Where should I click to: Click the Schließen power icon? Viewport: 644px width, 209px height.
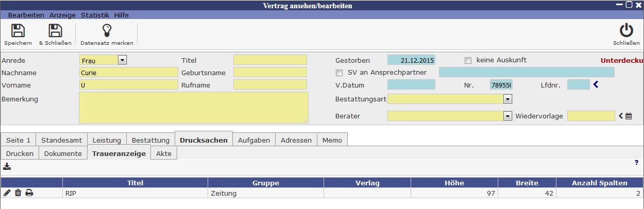(x=626, y=31)
